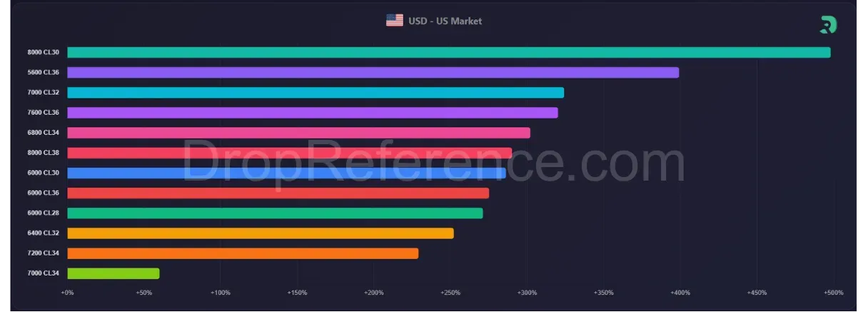Image resolution: width=868 pixels, height=312 pixels.
Task: Click the 6400 CL32 yellow bar
Action: click(x=260, y=233)
